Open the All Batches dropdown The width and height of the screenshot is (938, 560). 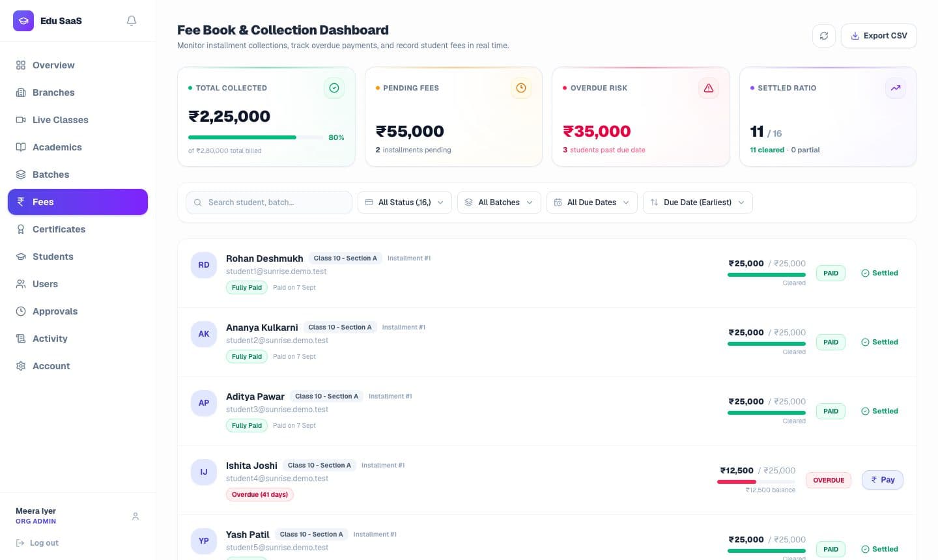499,203
